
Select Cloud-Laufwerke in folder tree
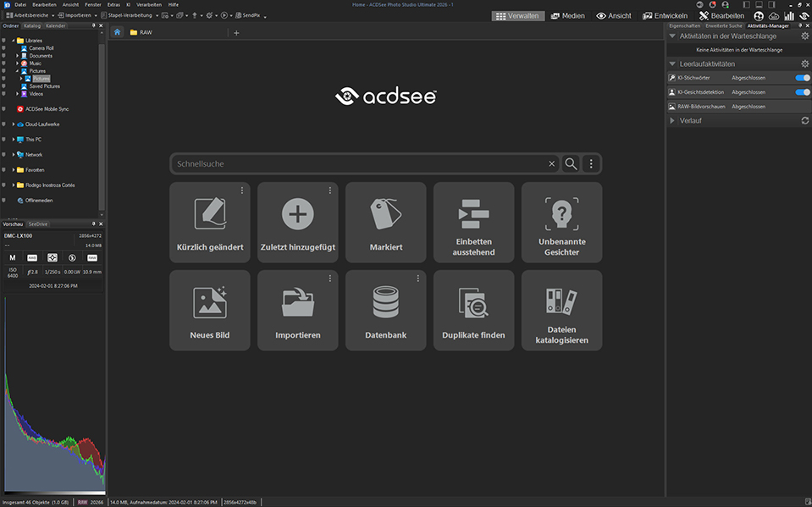click(41, 124)
